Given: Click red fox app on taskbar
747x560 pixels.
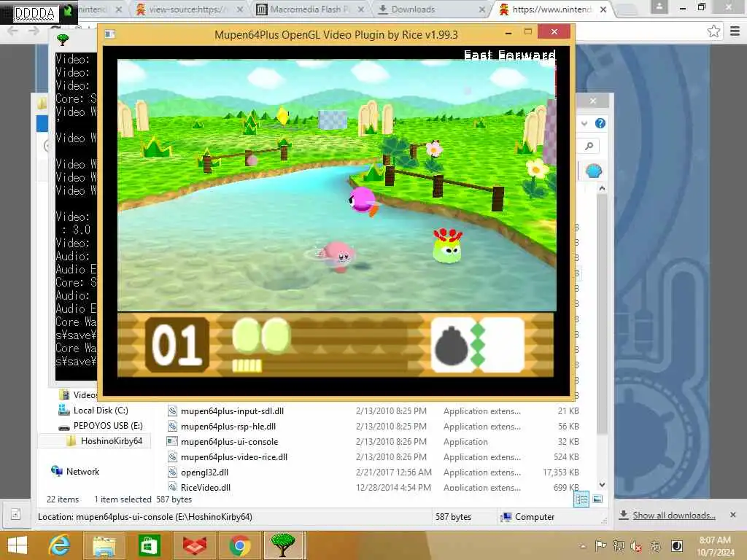Looking at the screenshot, I should tap(194, 545).
